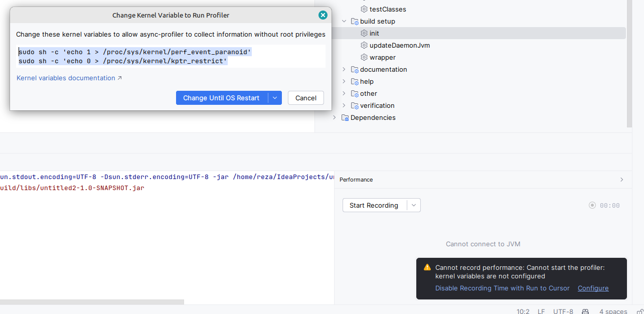
Task: Click the horizontal scrollbar under the console
Action: 92,302
